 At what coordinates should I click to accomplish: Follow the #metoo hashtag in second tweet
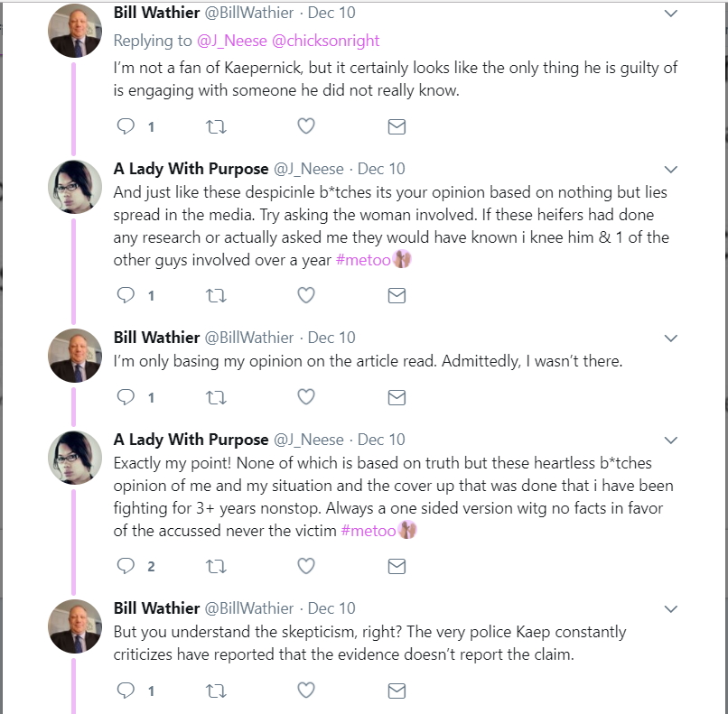pos(363,260)
